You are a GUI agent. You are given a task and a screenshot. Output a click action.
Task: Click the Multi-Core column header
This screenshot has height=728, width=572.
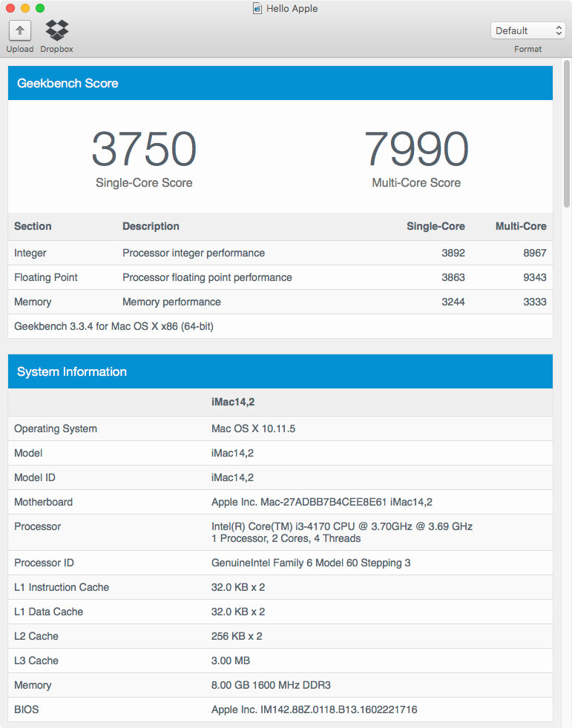tap(520, 226)
